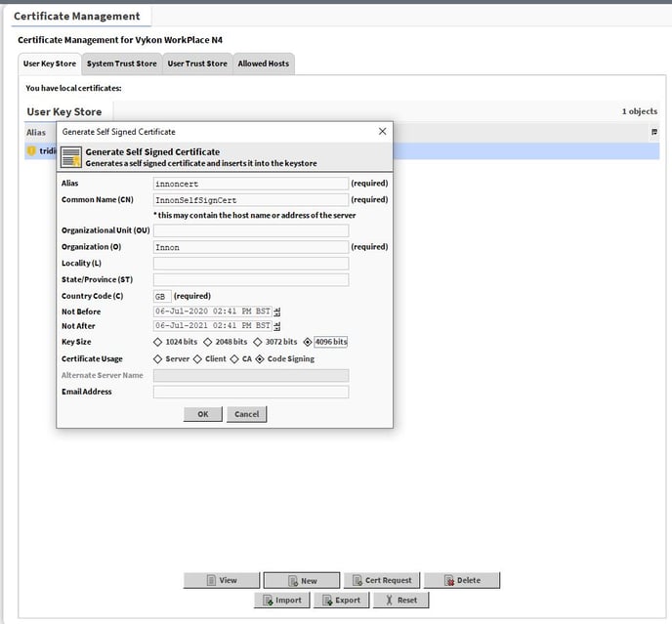The height and width of the screenshot is (624, 672).
Task: Click the New certificate button
Action: click(302, 580)
